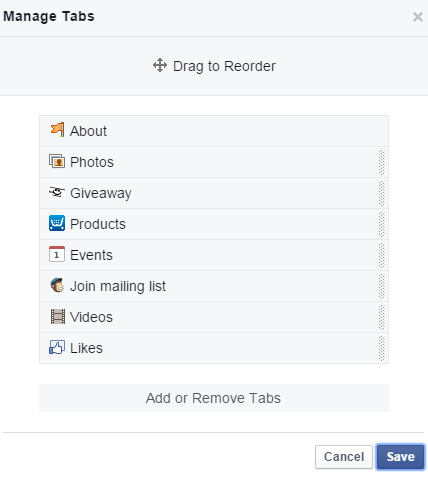Image resolution: width=428 pixels, height=480 pixels.
Task: Click the Photos tab icon
Action: [57, 161]
